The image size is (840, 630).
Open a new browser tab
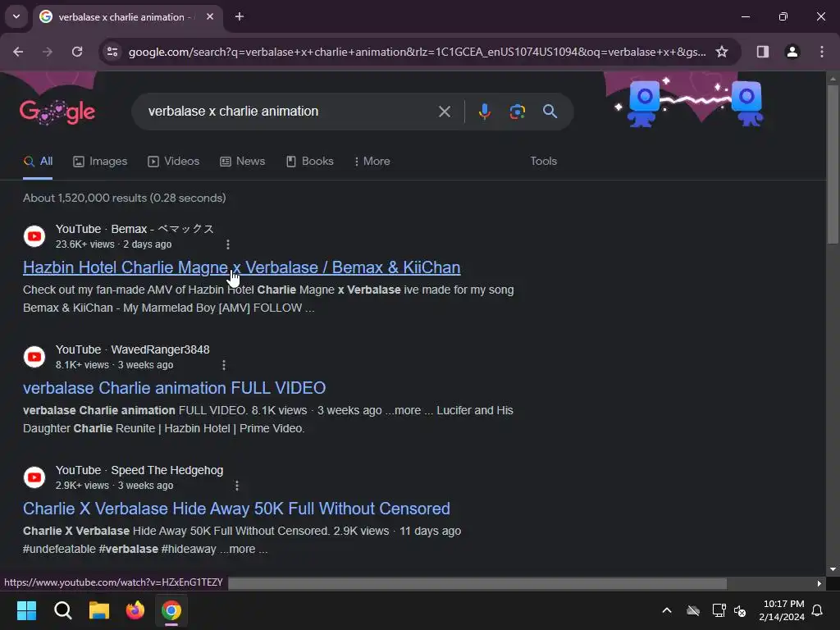click(240, 17)
